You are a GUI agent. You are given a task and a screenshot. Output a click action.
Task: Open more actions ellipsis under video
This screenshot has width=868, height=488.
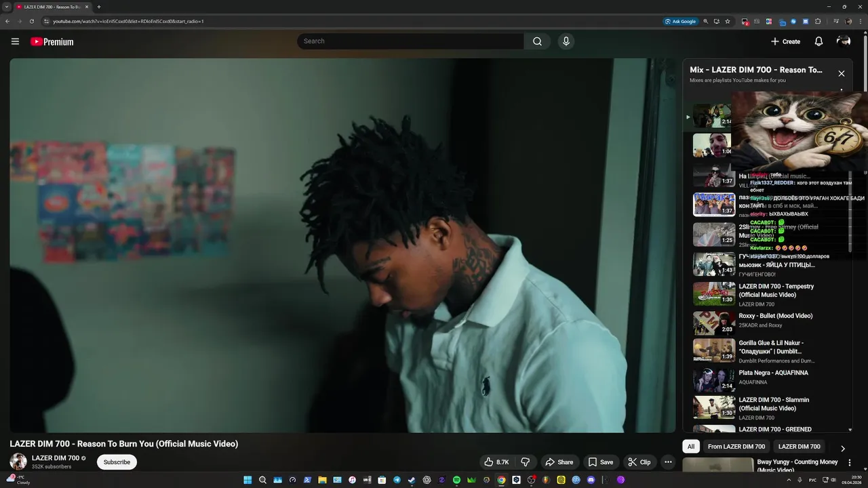click(x=668, y=462)
